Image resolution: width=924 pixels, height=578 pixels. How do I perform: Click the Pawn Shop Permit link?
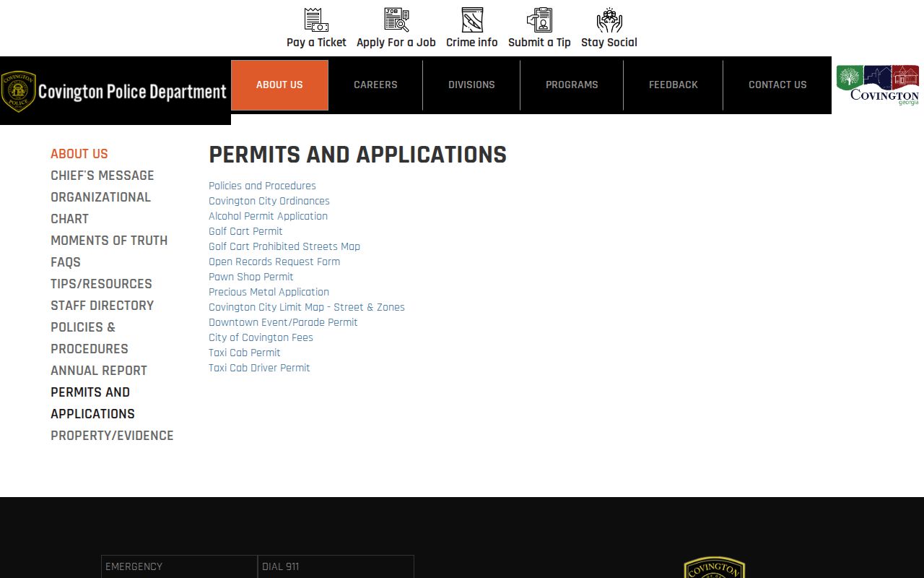coord(251,277)
